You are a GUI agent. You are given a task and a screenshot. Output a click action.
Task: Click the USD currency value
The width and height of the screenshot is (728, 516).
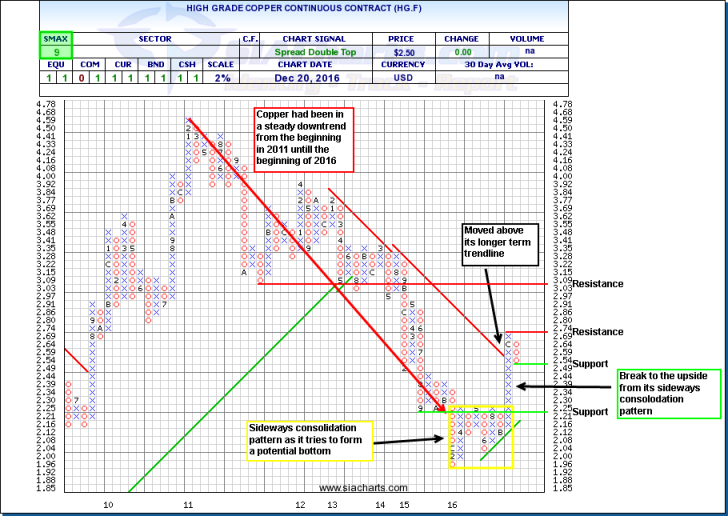point(403,79)
